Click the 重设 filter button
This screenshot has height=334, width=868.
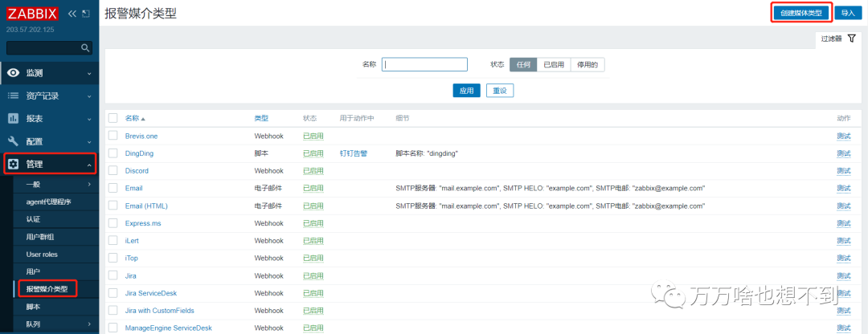click(500, 91)
